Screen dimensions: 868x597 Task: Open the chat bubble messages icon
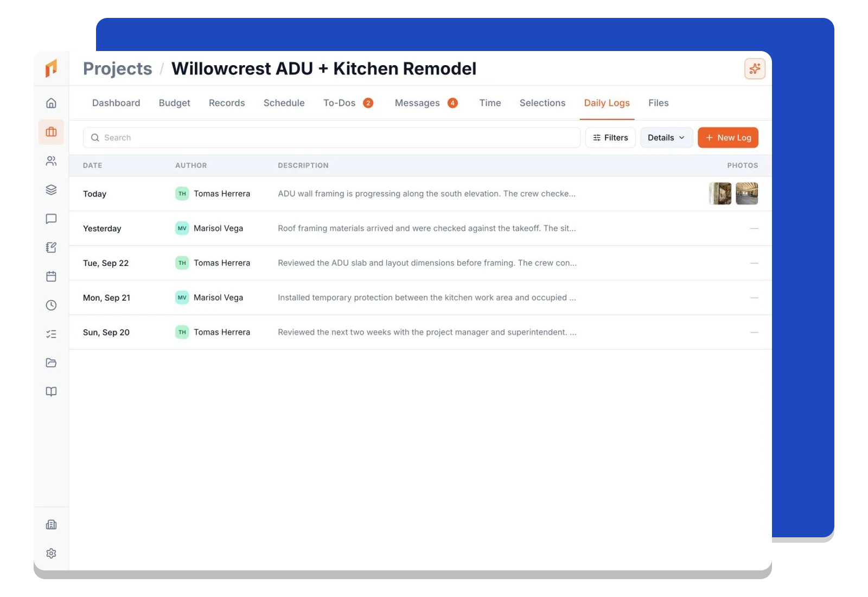[51, 219]
